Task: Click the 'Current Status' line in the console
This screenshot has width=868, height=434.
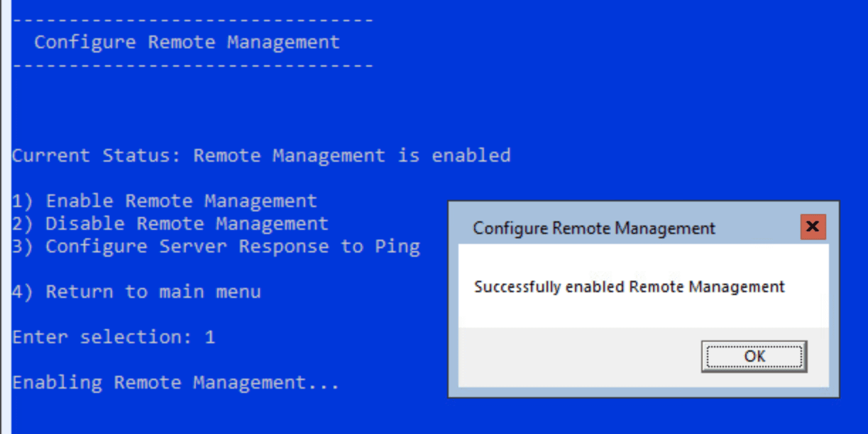Action: 260,155
